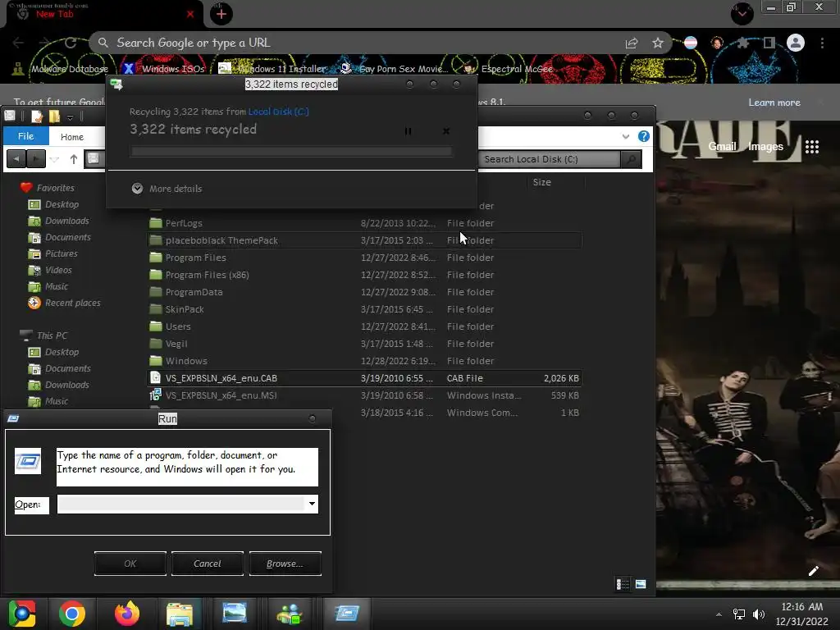
Task: Open the File tab in Explorer ribbon
Action: (x=25, y=136)
